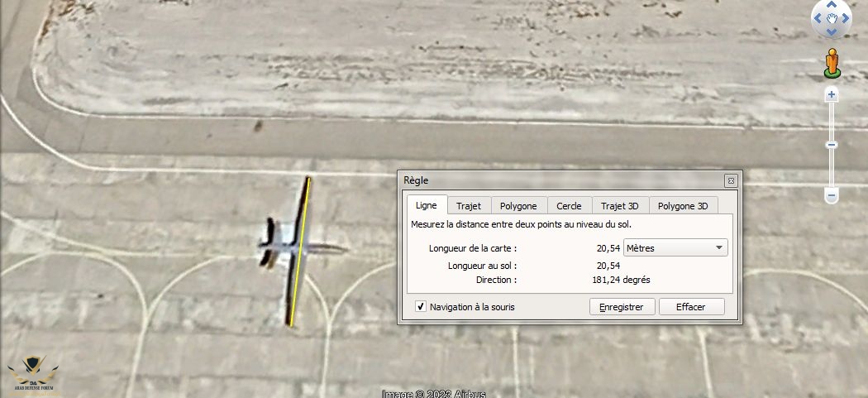
Task: Switch to the Polygone tab
Action: pos(518,206)
